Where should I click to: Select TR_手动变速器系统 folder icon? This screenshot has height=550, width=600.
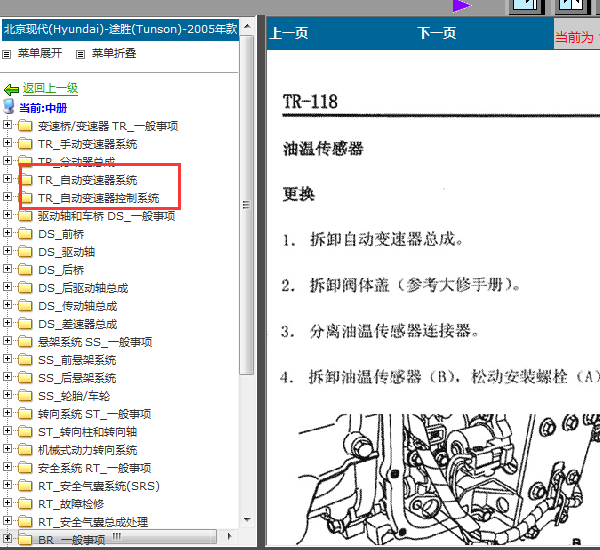pos(25,143)
